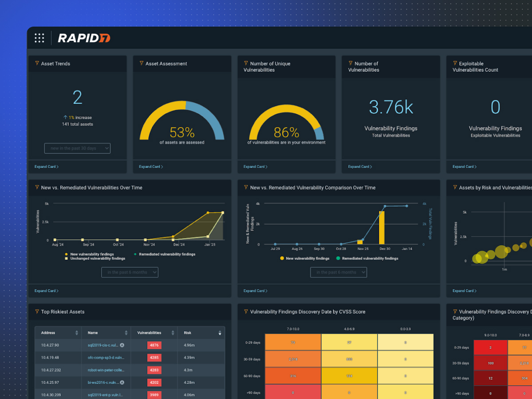Click the yellow Dec 30 bar in chart
532x399 pixels.
pyautogui.click(x=382, y=227)
